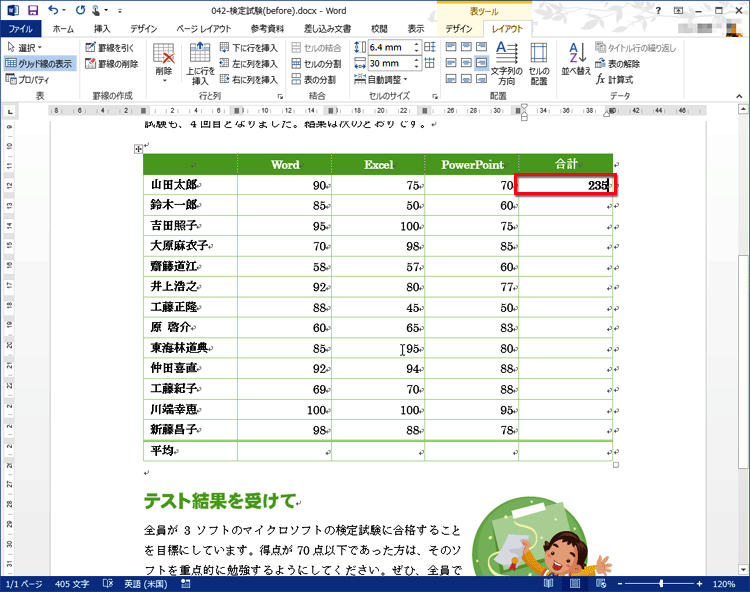Toggle グリッド線の表示 view gridlines

click(x=39, y=63)
